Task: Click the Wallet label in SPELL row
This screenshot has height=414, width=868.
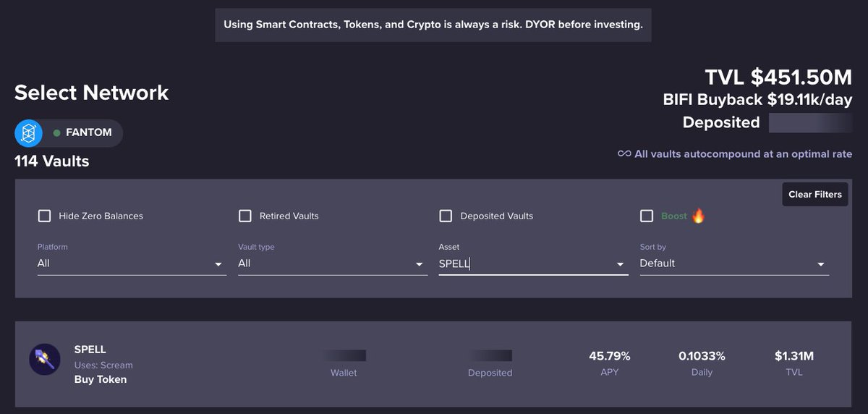Action: click(x=344, y=373)
